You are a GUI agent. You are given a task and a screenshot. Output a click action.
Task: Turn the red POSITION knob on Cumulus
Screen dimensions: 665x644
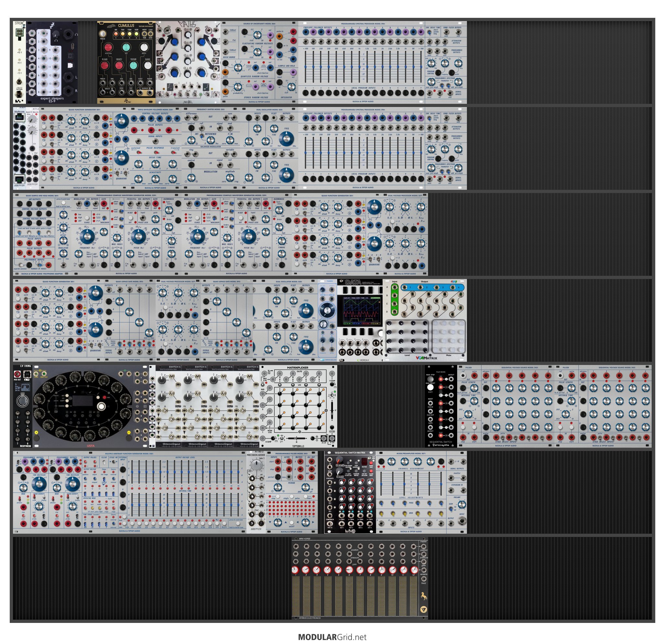pos(108,47)
